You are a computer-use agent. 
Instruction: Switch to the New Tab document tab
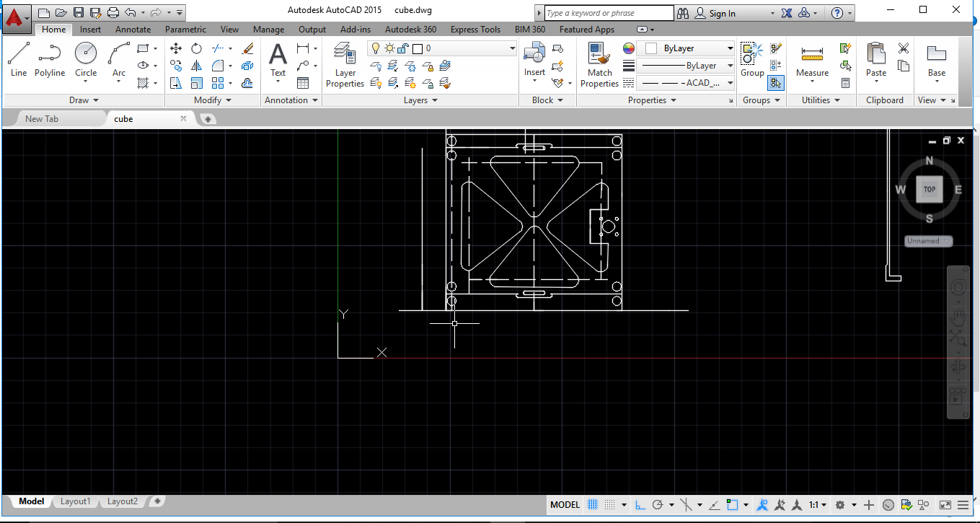pos(42,119)
